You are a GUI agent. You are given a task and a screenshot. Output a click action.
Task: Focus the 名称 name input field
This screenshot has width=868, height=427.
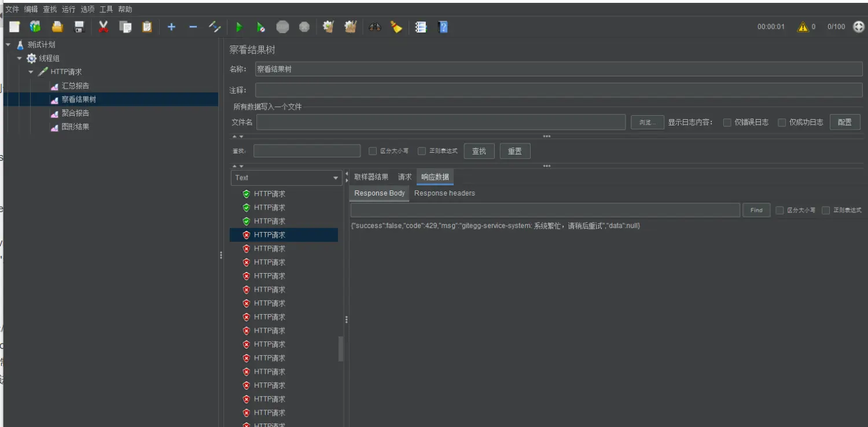pyautogui.click(x=559, y=69)
